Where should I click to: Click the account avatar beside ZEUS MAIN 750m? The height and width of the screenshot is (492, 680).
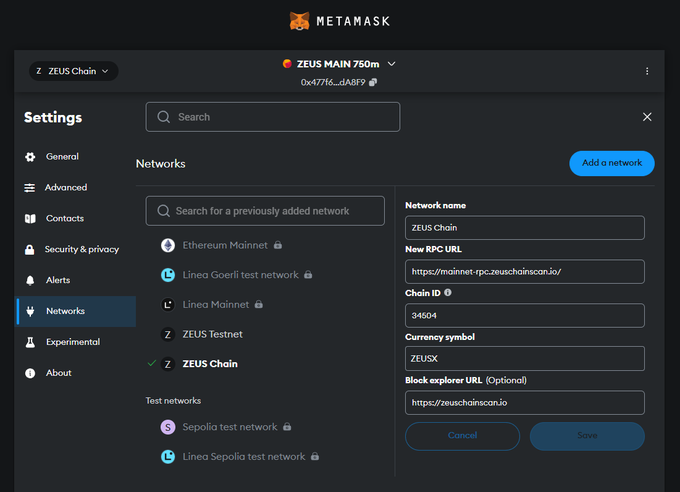pos(287,64)
